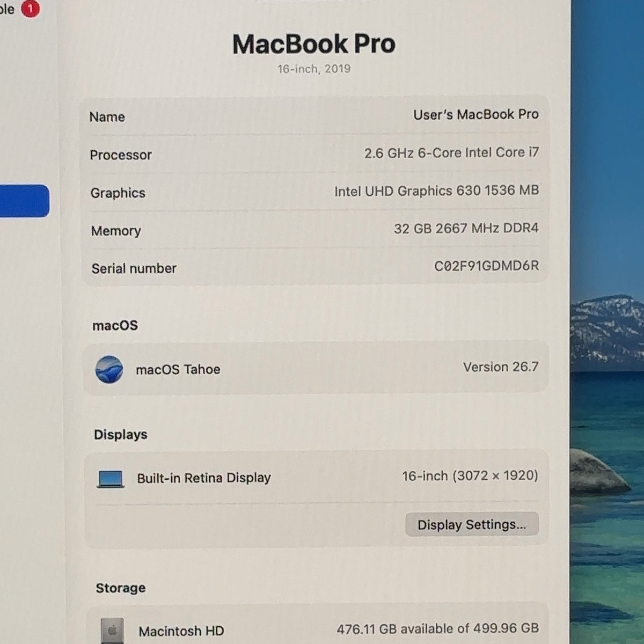Click the Serial number row label

point(134,268)
